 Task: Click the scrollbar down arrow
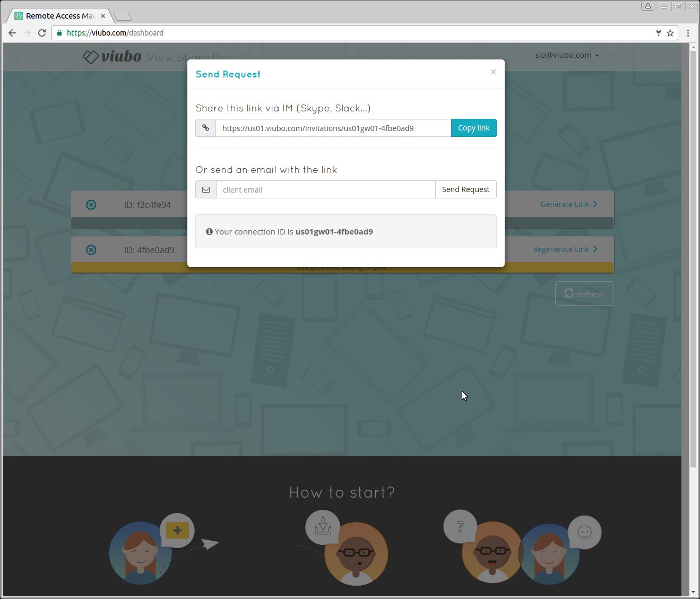pyautogui.click(x=693, y=593)
